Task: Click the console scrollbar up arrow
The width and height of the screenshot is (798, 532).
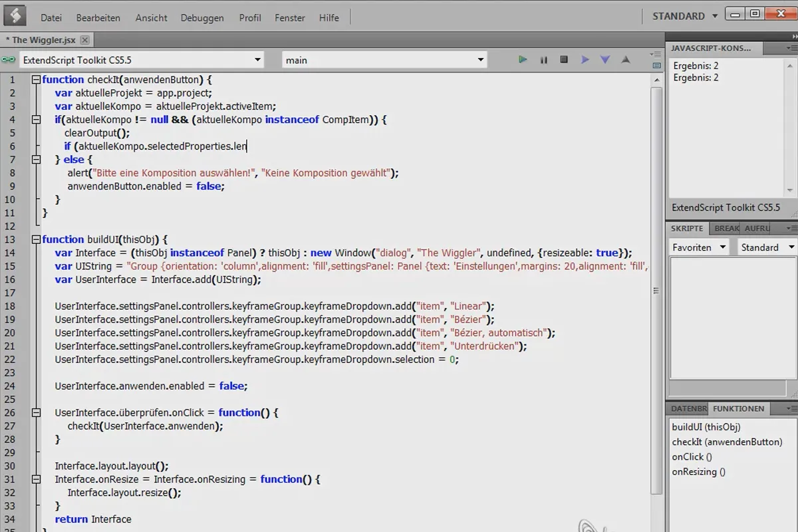Action: pyautogui.click(x=791, y=65)
